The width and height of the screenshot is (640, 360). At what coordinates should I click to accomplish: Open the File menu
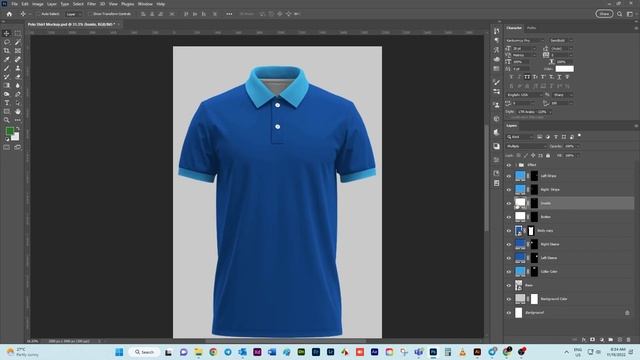[x=14, y=4]
